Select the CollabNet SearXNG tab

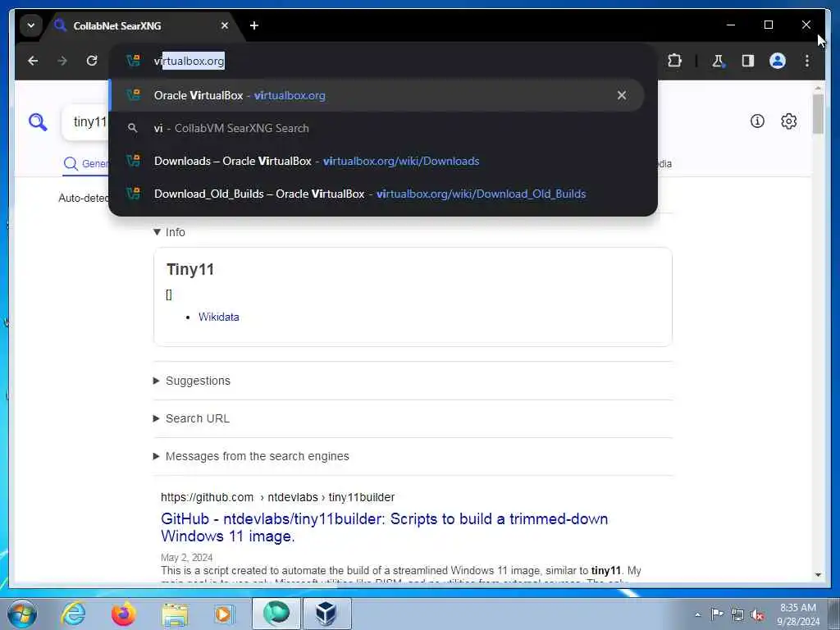coord(143,25)
